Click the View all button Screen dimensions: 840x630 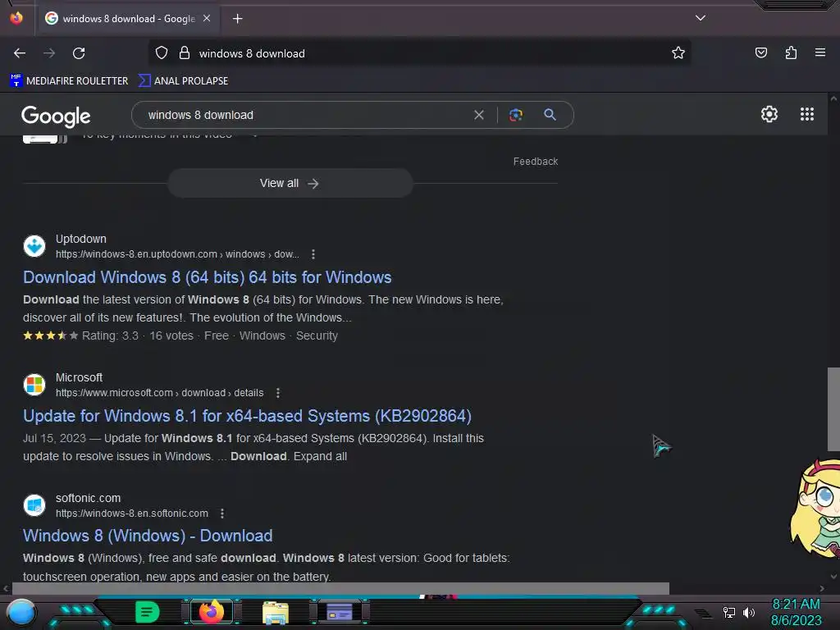290,183
